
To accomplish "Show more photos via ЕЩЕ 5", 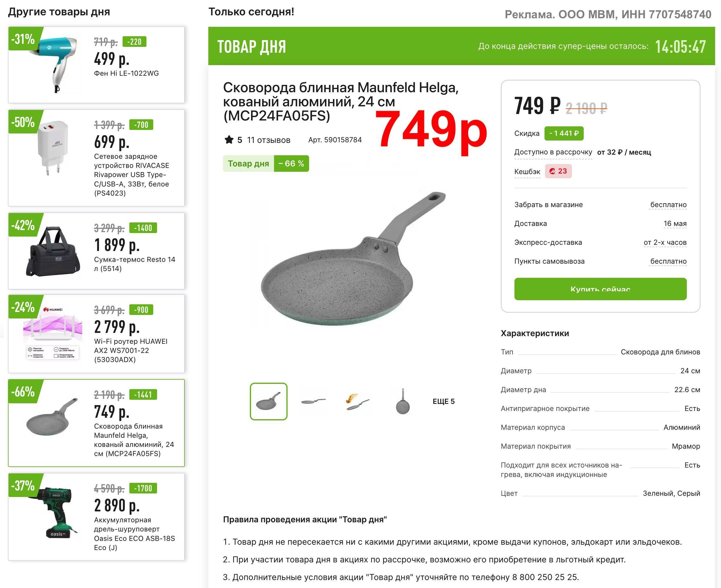I will click(443, 401).
